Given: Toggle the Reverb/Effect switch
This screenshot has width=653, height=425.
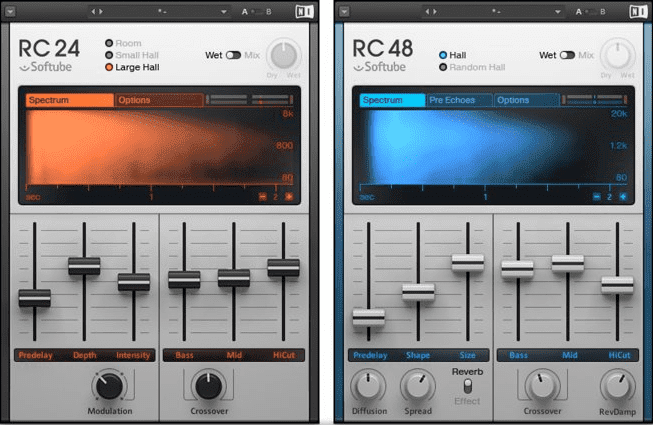Looking at the screenshot, I should click(x=468, y=386).
